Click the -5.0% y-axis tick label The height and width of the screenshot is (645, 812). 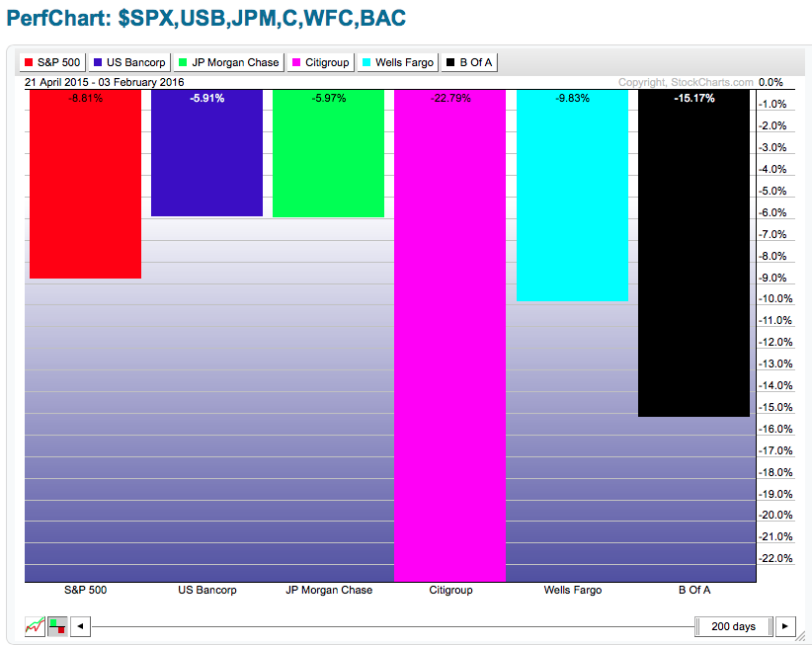[x=772, y=191]
